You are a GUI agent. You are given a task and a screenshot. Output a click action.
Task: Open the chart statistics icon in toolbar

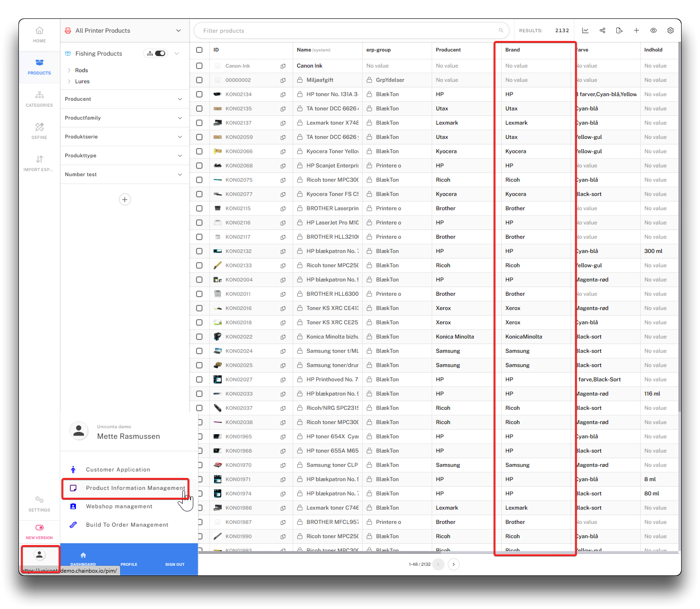tap(585, 30)
